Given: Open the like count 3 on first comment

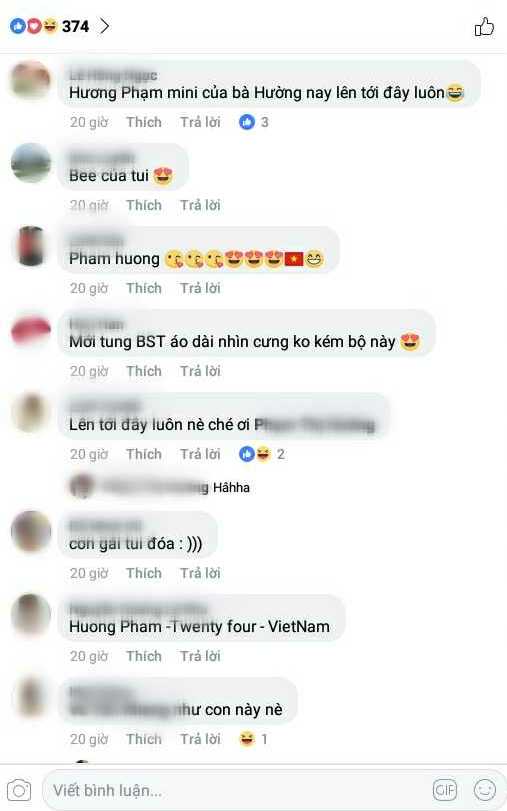Looking at the screenshot, I should pos(254,122).
